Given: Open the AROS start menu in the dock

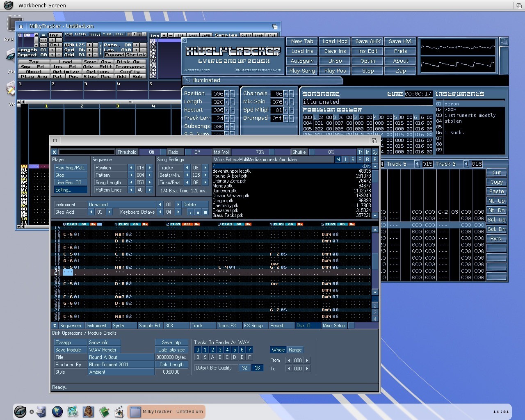Looking at the screenshot, I should (x=20, y=411).
